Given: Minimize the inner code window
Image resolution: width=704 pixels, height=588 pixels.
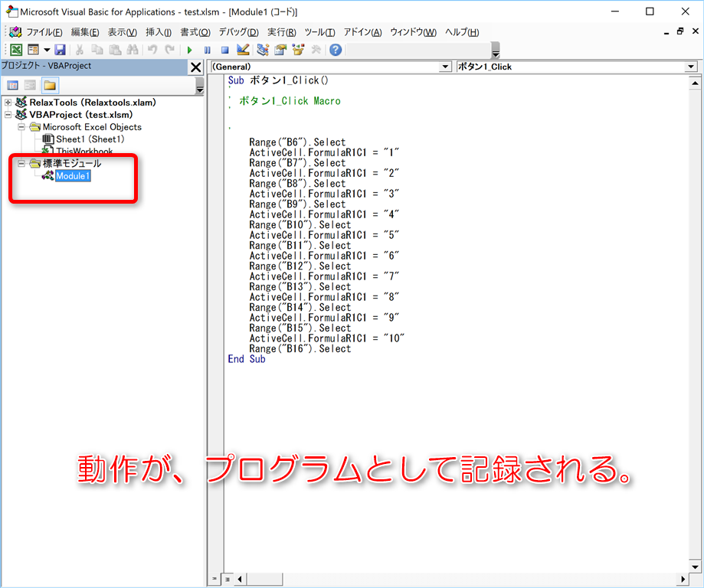Looking at the screenshot, I should (x=666, y=32).
